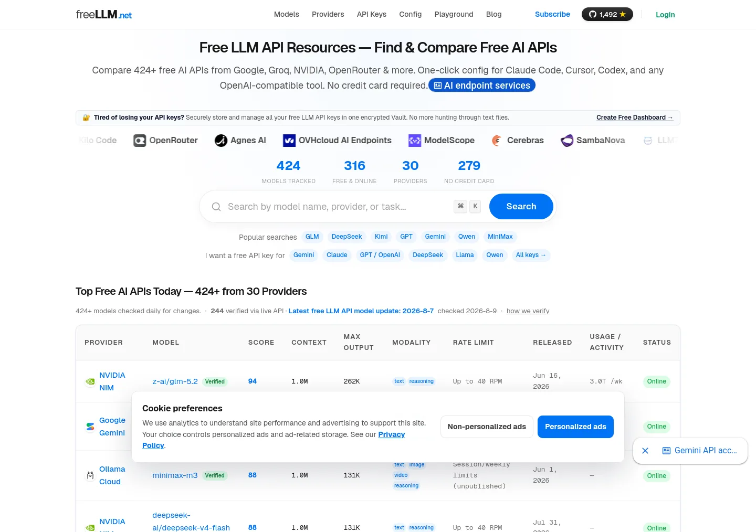Choose Gemini free API key chip
The width and height of the screenshot is (756, 532).
coord(304,255)
